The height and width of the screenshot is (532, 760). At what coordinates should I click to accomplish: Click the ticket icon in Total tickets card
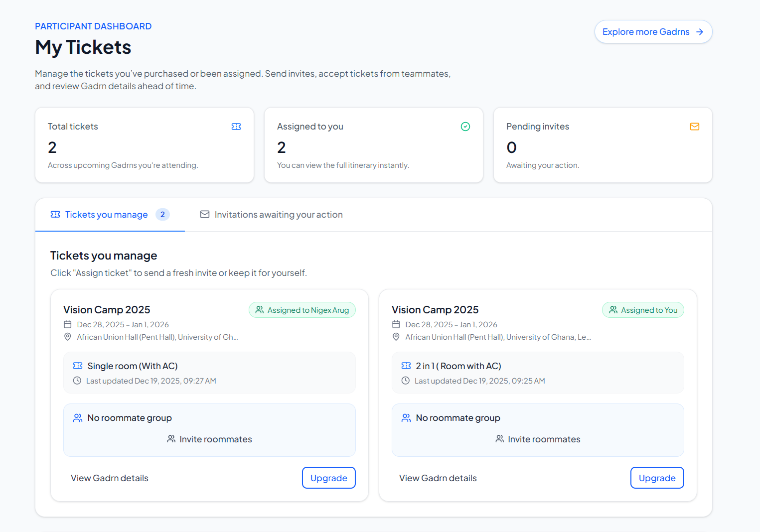click(236, 127)
